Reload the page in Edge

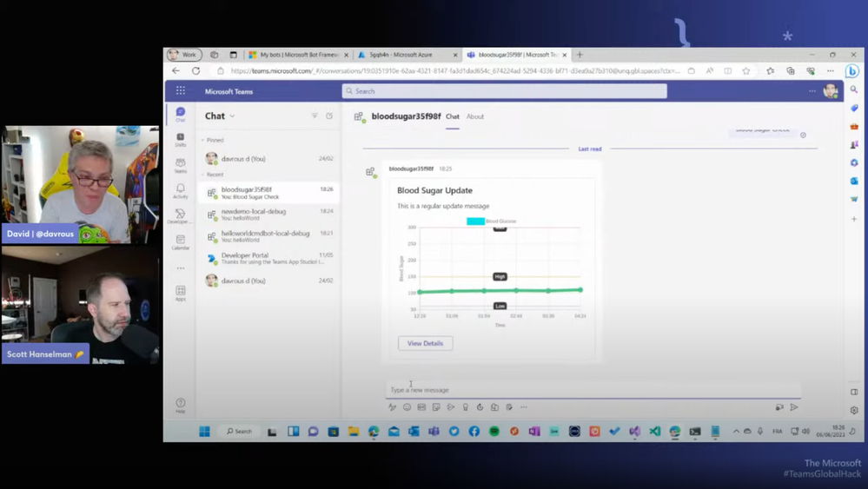[x=196, y=71]
